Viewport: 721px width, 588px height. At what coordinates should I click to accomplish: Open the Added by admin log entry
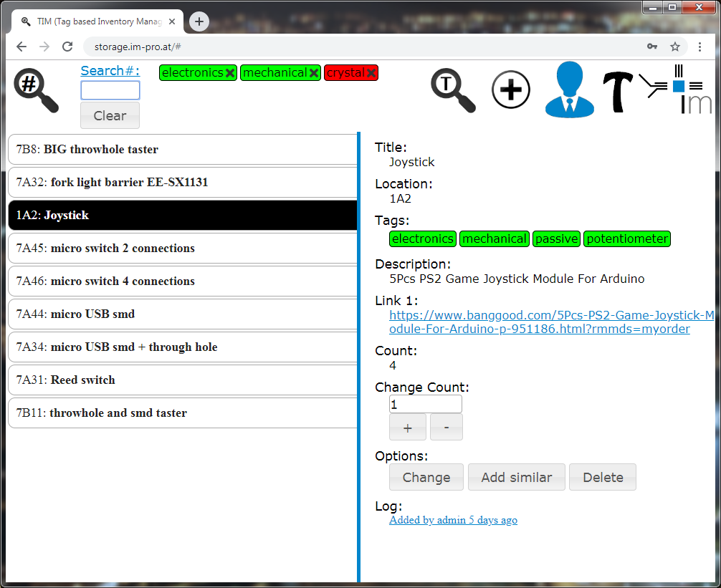[453, 520]
